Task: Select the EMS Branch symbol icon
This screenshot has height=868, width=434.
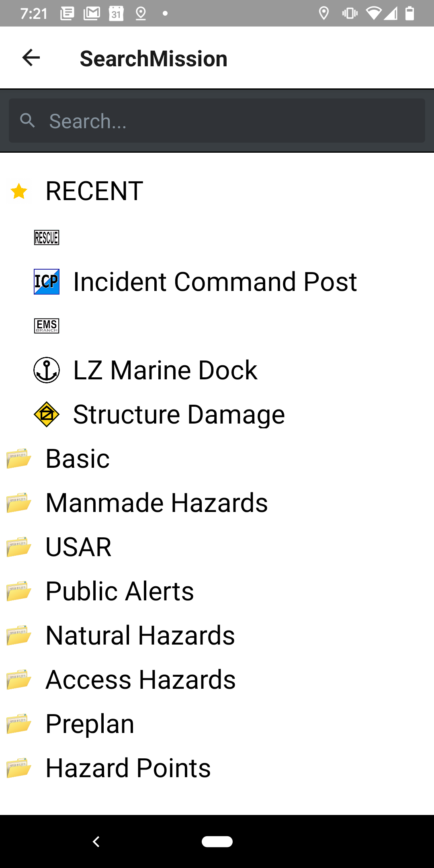Action: [x=47, y=326]
